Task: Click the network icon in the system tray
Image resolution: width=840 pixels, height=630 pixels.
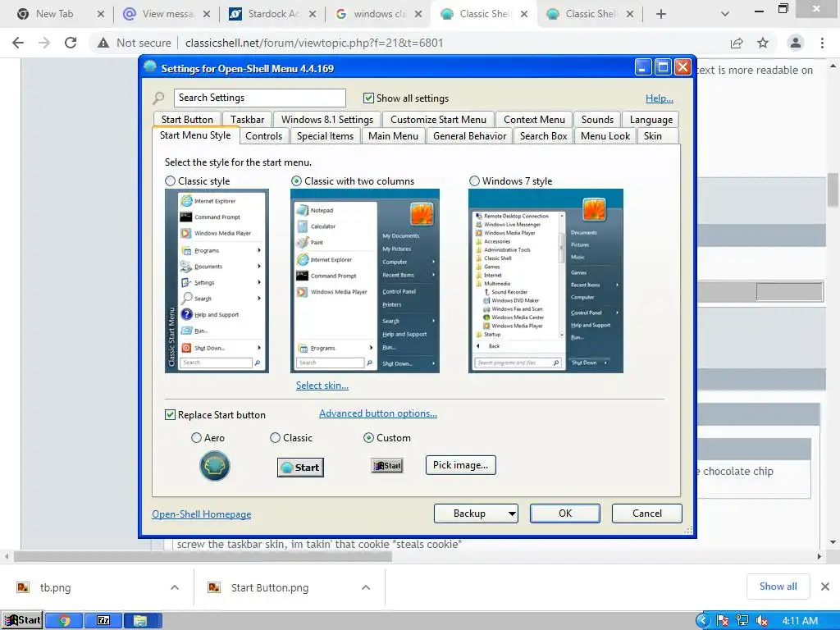Action: coord(742,620)
